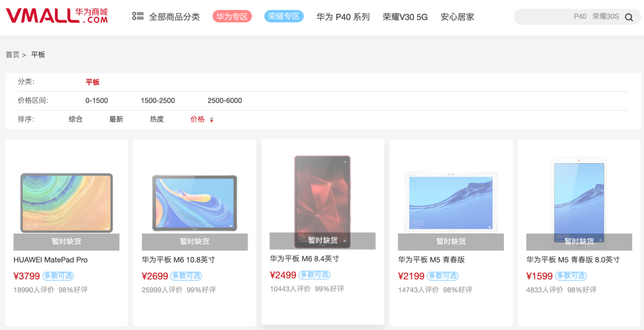
Task: Open 全部商品分类 menu
Action: click(x=174, y=17)
